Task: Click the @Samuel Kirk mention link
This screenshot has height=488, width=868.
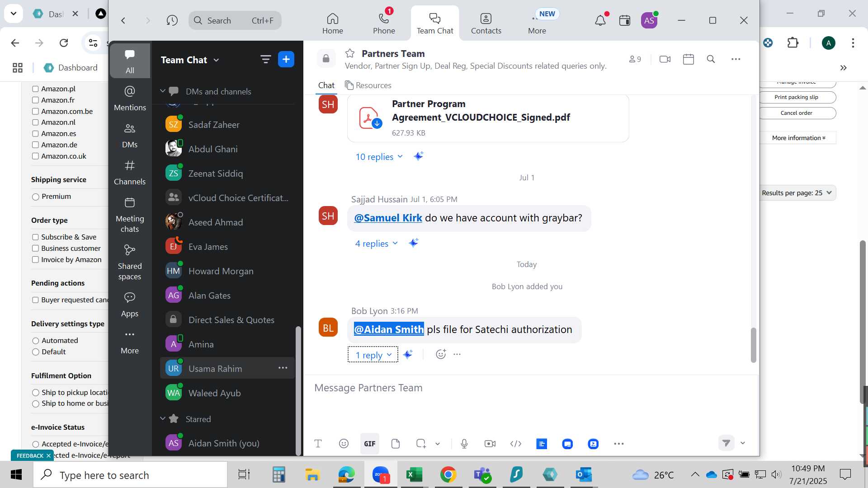Action: 388,218
